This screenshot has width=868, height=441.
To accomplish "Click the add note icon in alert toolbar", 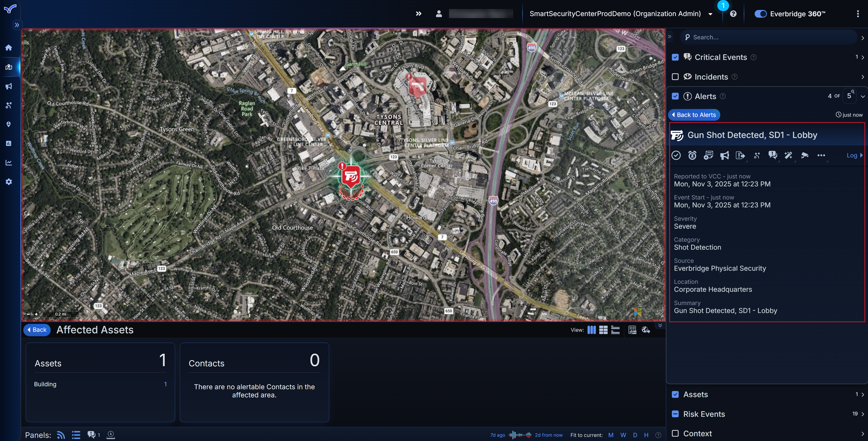I will [708, 155].
